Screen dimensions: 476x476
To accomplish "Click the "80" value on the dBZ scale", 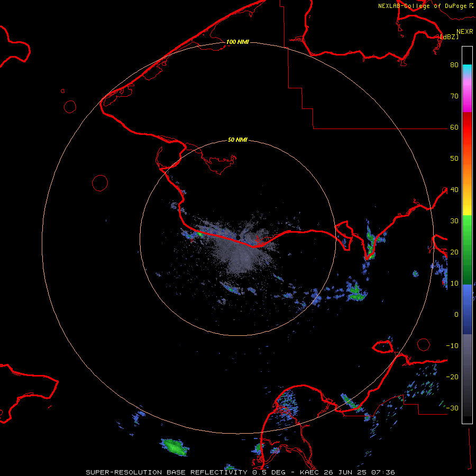I will click(454, 65).
